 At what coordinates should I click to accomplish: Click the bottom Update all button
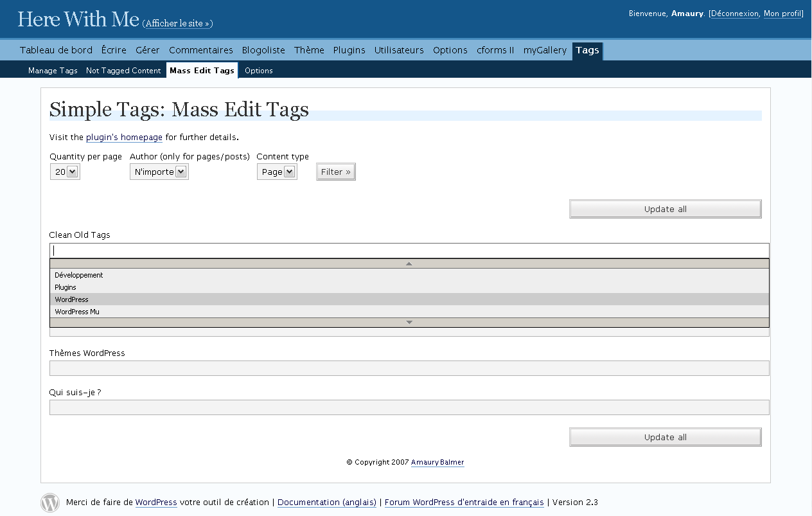[x=665, y=437]
